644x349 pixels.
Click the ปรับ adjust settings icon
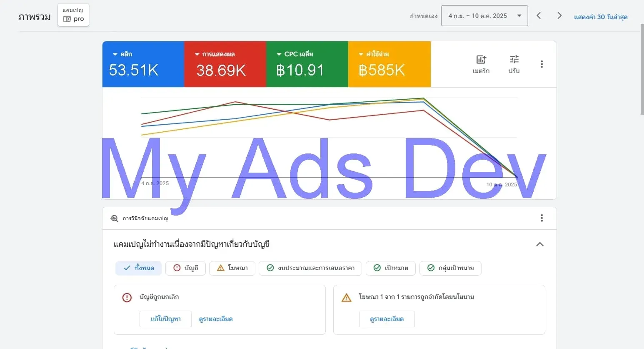[x=514, y=63]
